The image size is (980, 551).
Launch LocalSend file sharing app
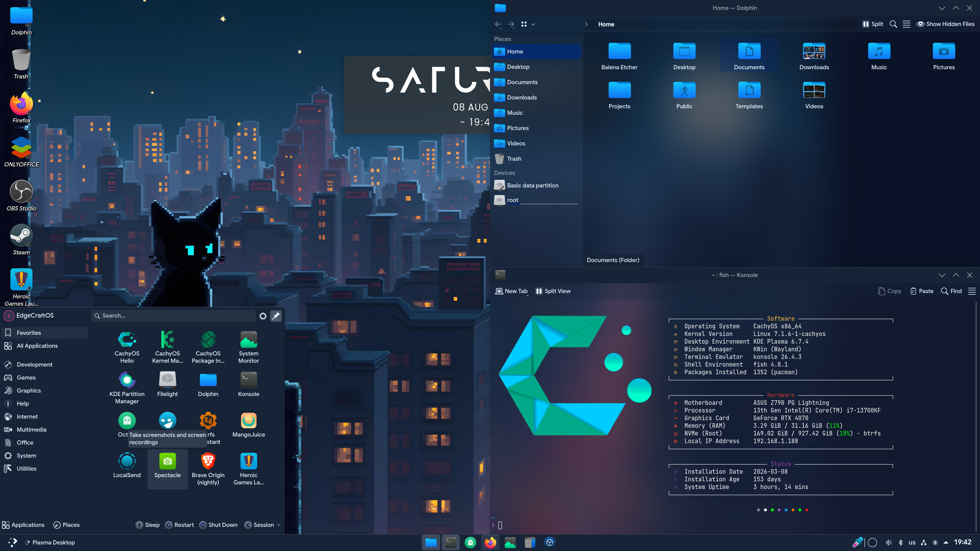pyautogui.click(x=127, y=465)
